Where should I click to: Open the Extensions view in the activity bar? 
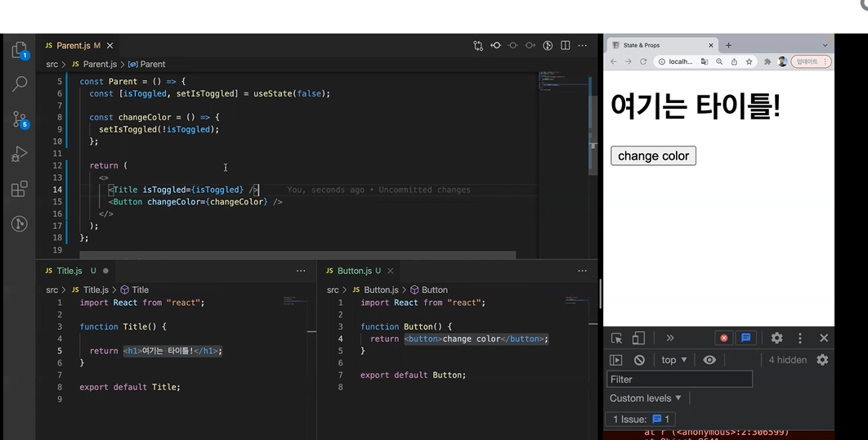[20, 188]
